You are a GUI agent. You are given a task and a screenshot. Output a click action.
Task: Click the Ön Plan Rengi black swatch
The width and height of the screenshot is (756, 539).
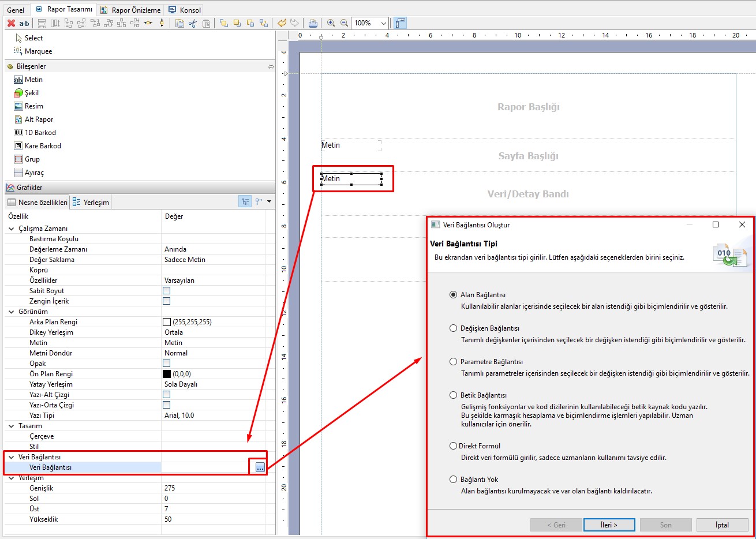click(167, 374)
